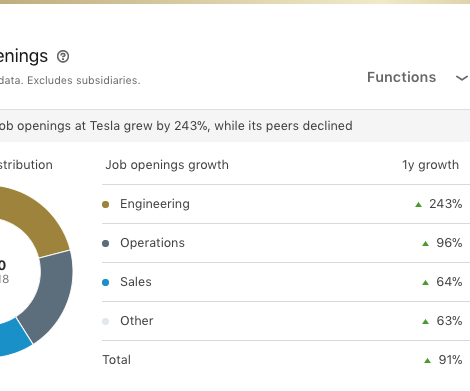The image size is (470, 391).
Task: Click the Sales blue legend dot
Action: coord(105,282)
